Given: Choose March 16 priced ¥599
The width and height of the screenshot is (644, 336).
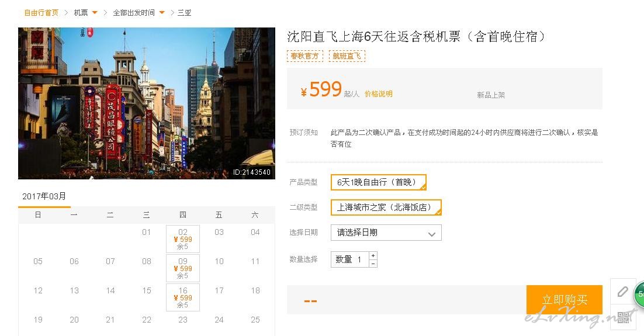Looking at the screenshot, I should pyautogui.click(x=183, y=297).
